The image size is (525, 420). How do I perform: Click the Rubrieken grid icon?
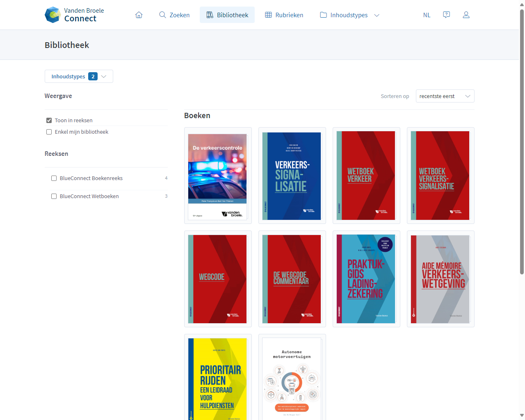point(268,15)
